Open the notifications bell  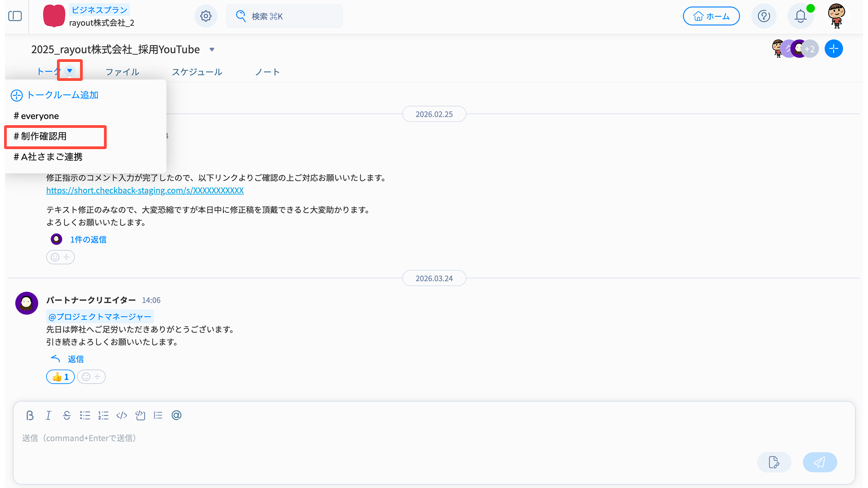click(x=800, y=16)
